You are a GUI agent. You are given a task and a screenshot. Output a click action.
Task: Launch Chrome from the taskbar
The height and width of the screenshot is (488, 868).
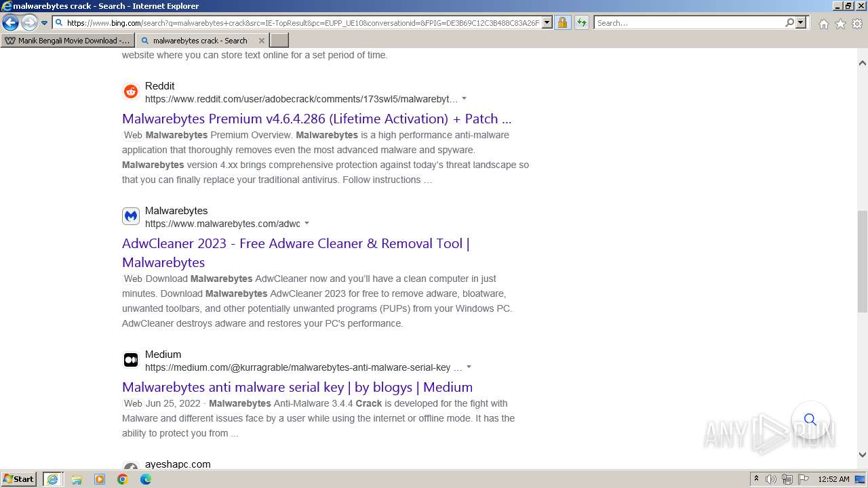[x=123, y=479]
